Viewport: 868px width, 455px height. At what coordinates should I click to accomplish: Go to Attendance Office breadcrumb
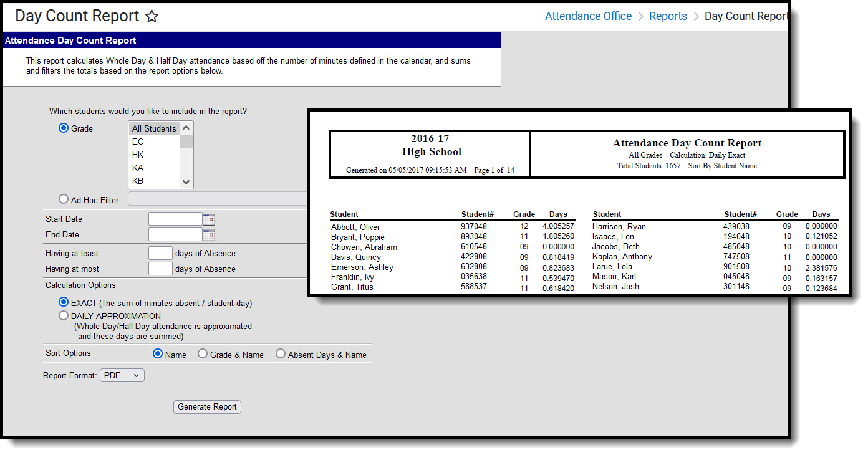point(588,16)
